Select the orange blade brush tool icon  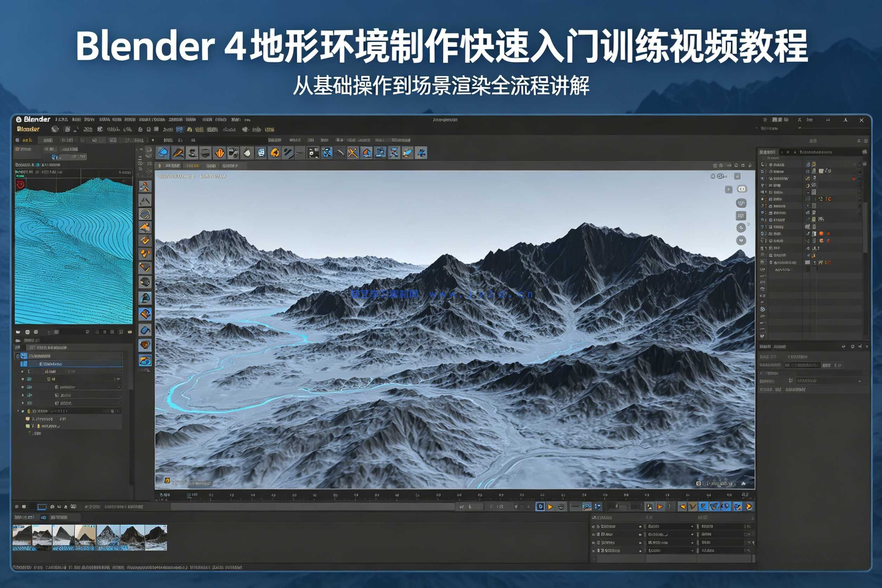tap(178, 153)
